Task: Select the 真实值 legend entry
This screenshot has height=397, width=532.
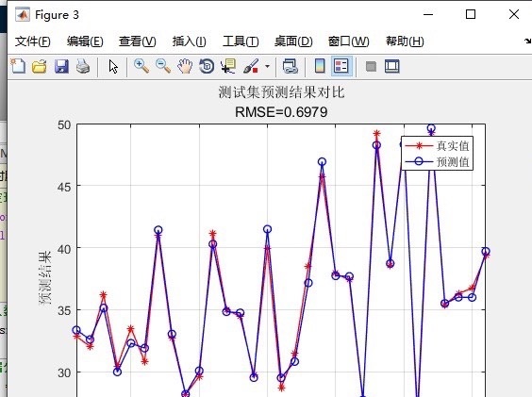Action: click(x=437, y=146)
